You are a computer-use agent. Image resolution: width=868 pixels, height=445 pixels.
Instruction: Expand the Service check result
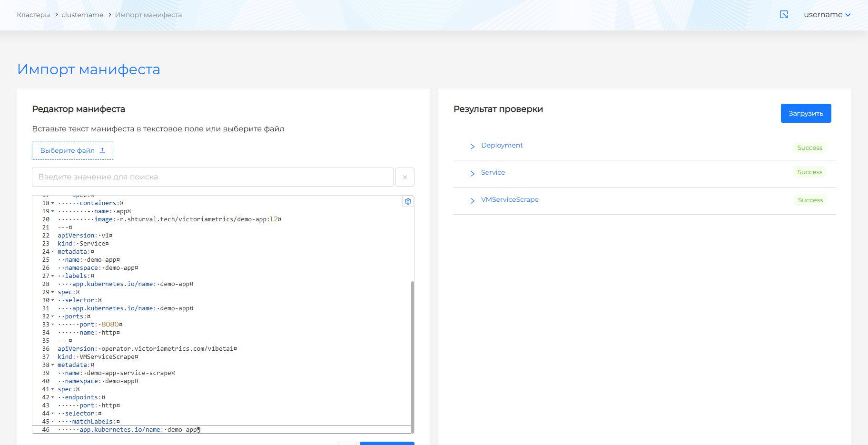click(x=473, y=173)
